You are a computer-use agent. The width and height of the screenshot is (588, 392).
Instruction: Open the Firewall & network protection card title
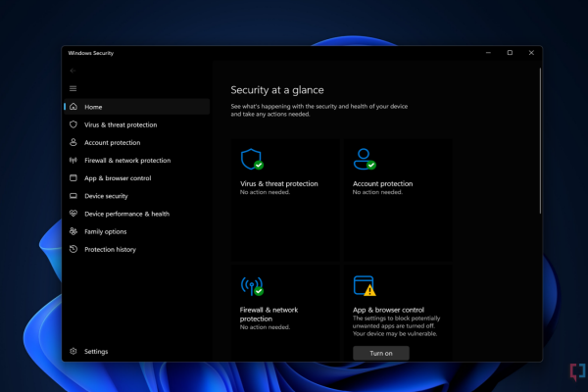click(x=269, y=315)
